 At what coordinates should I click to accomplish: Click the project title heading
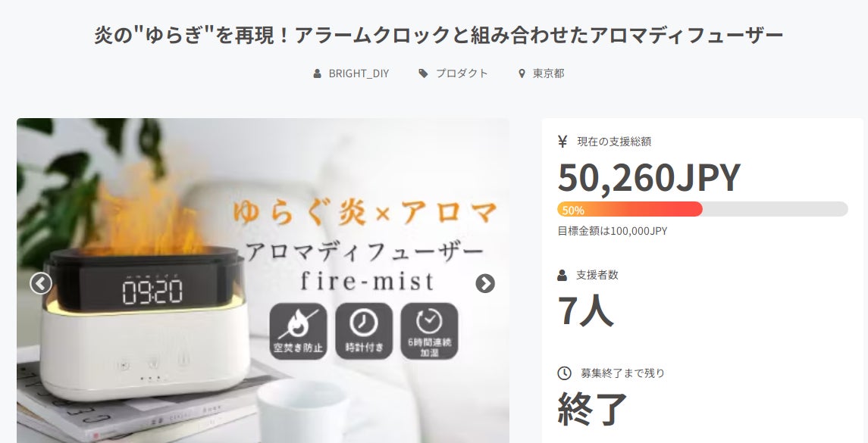[438, 36]
